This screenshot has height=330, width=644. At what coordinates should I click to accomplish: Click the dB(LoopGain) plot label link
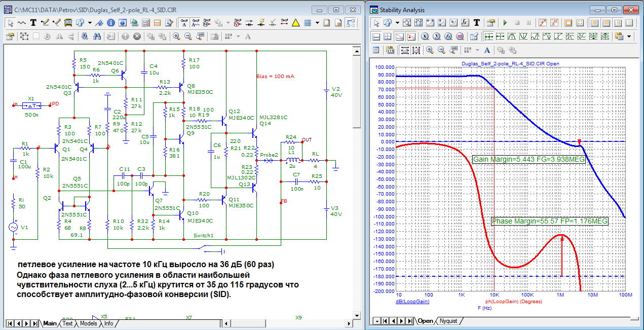[x=412, y=301]
